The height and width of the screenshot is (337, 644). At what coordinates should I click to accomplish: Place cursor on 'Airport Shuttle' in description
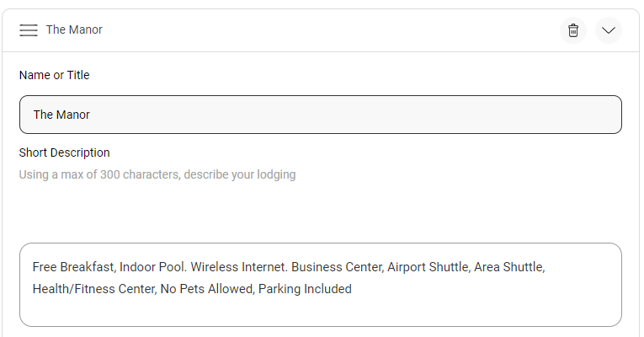tap(428, 267)
